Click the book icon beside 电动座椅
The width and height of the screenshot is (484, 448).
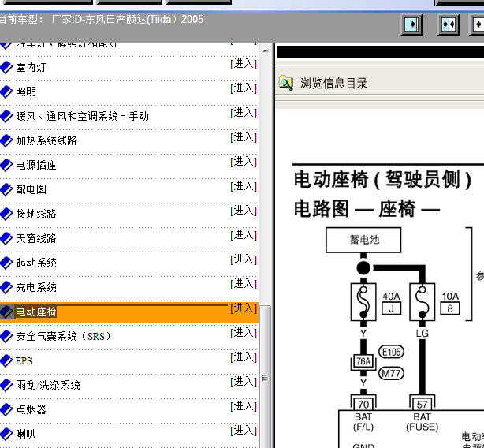6,312
